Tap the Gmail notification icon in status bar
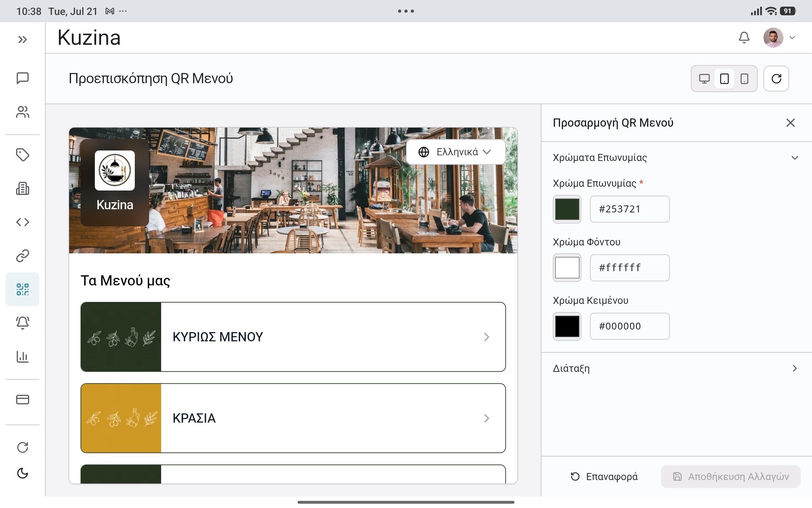The width and height of the screenshot is (812, 508). pyautogui.click(x=110, y=11)
